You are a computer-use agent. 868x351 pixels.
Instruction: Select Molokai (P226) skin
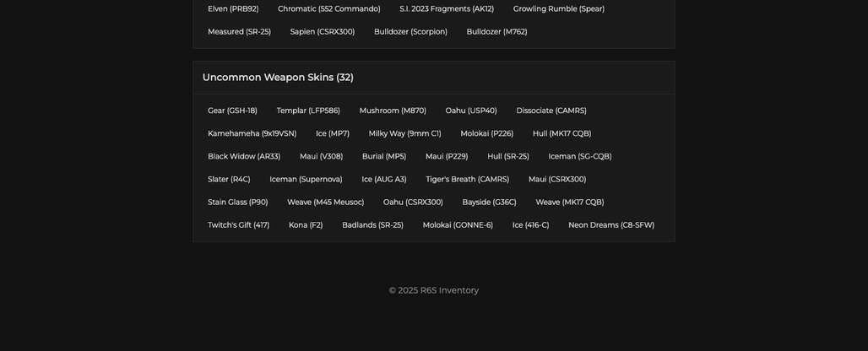point(486,134)
